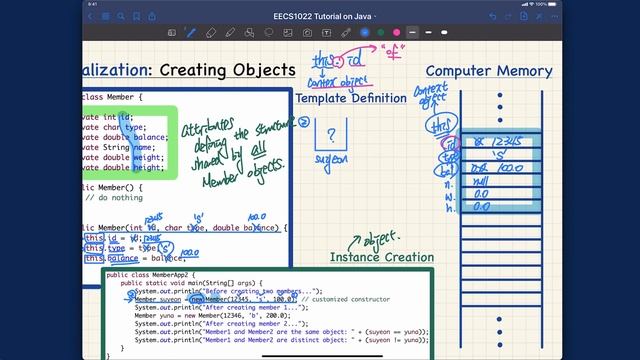Viewport: 640px width, 360px height.
Task: Click the 'Creating Objects' title text
Action: (227, 70)
